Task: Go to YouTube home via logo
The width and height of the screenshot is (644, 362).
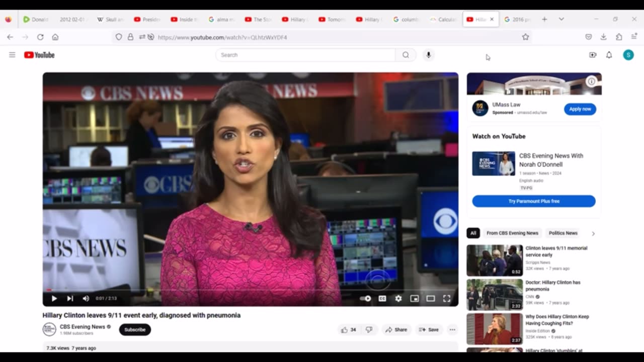Action: pos(39,55)
